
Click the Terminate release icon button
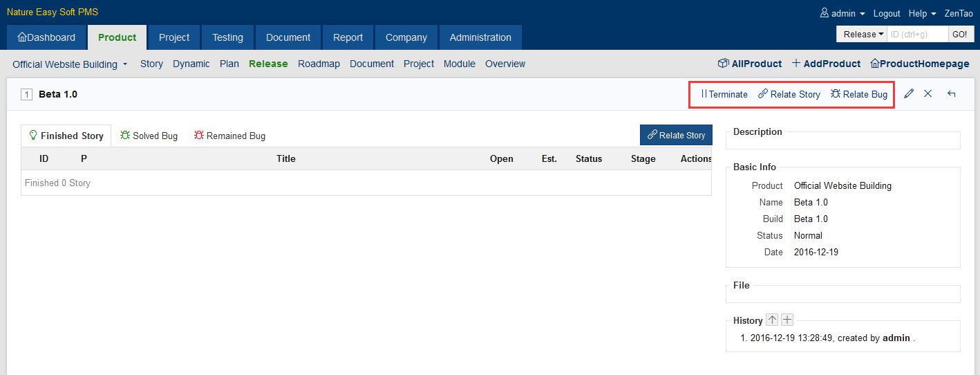pyautogui.click(x=724, y=94)
